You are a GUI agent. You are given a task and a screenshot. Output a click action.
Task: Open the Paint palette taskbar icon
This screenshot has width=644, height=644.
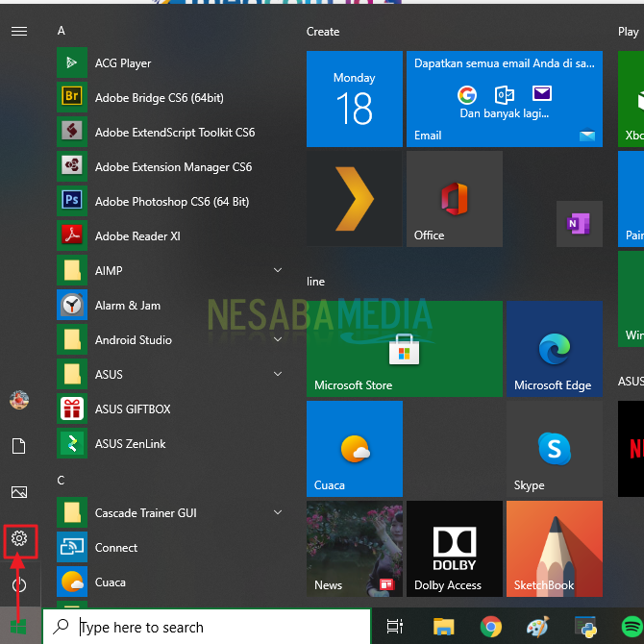click(x=538, y=627)
